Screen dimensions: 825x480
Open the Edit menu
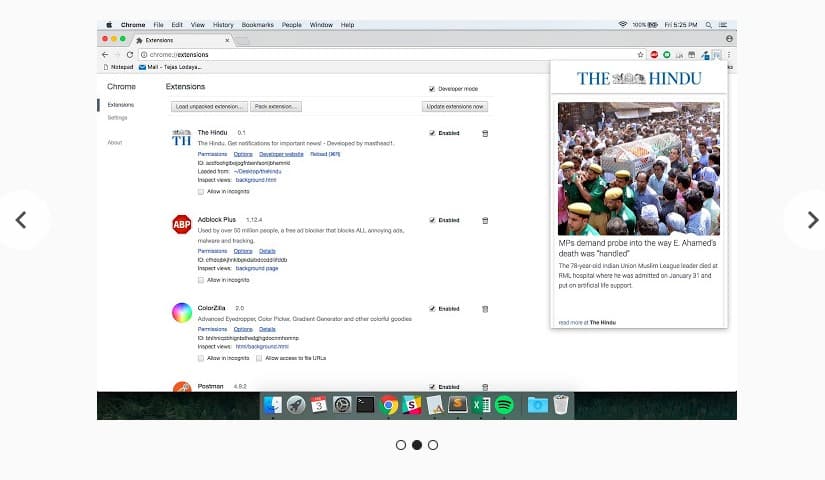click(x=177, y=25)
